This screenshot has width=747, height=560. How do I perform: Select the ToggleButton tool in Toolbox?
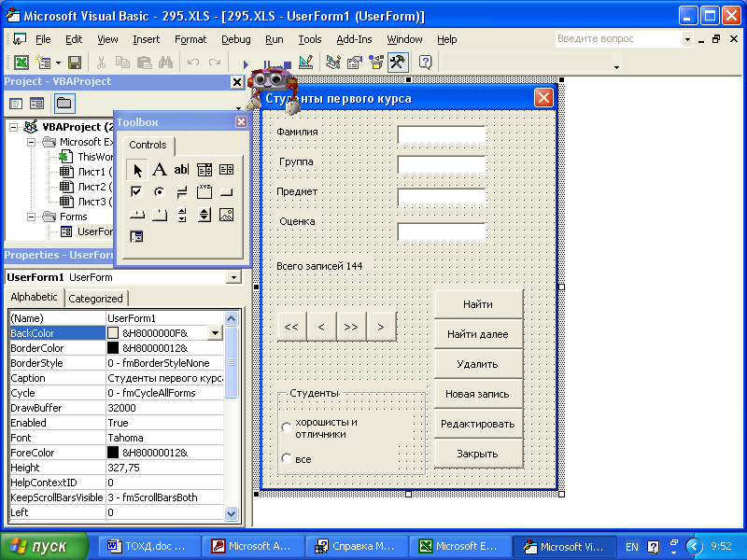[x=181, y=192]
